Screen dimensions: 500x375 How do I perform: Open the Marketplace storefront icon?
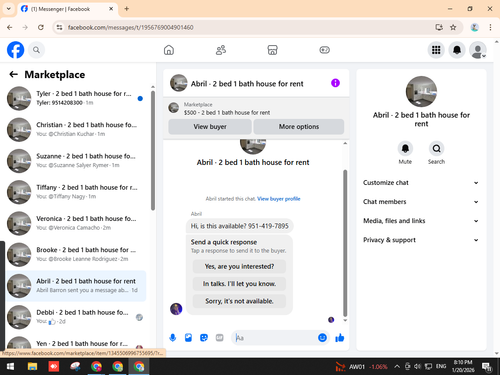272,50
